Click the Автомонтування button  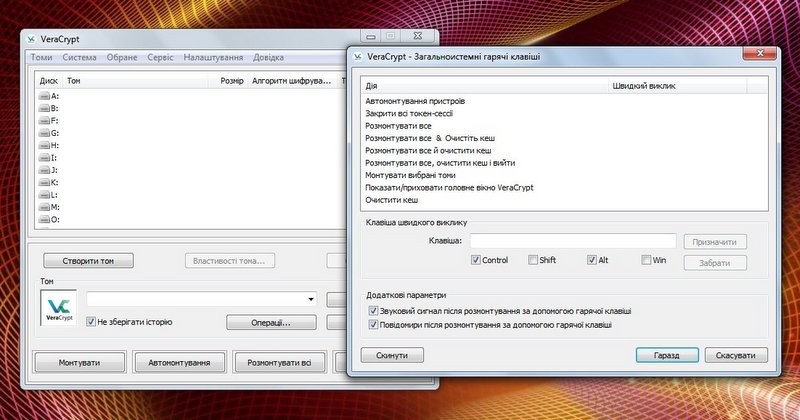click(179, 363)
